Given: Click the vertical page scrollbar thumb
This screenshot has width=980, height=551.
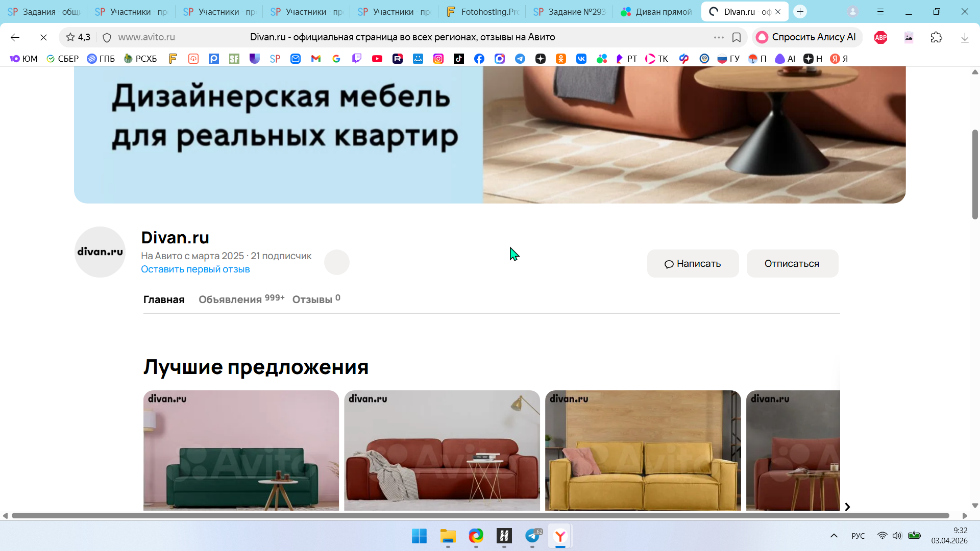Looking at the screenshot, I should click(x=975, y=173).
